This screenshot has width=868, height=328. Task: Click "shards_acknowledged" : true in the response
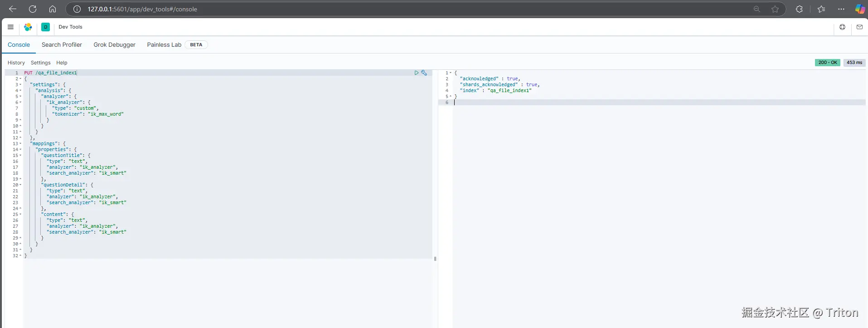click(x=499, y=85)
